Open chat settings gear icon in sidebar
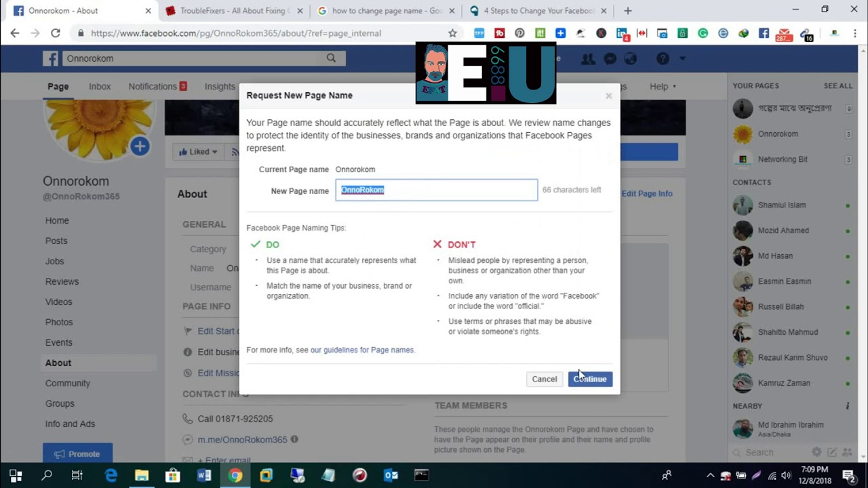The image size is (868, 488). pos(817,452)
